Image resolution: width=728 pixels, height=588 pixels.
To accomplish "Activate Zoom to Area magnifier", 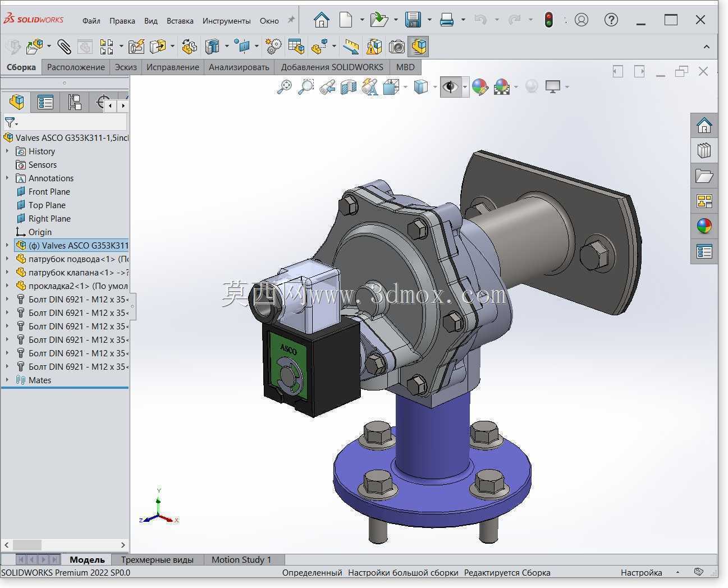I will 306,87.
